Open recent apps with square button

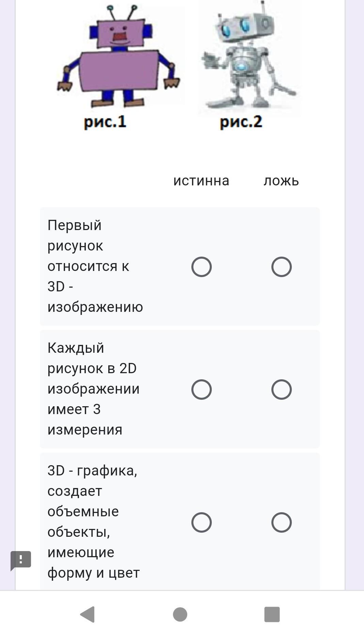tap(272, 614)
